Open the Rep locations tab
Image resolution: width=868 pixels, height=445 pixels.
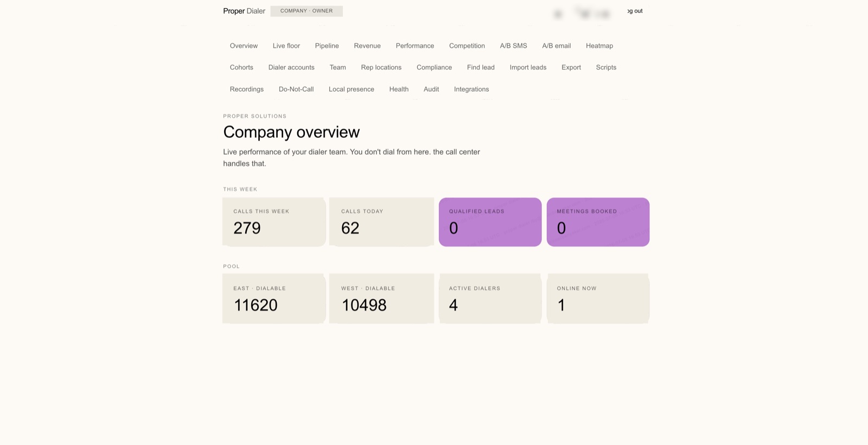pos(381,67)
